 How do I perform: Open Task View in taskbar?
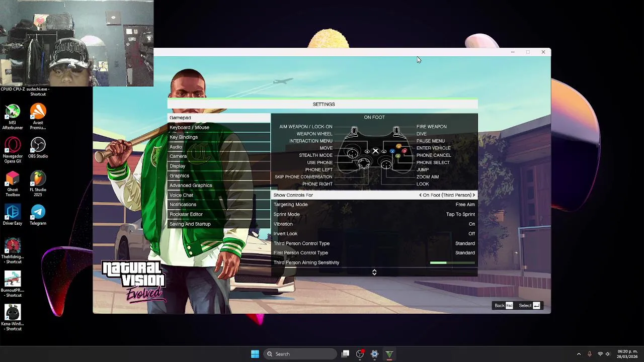(345, 354)
